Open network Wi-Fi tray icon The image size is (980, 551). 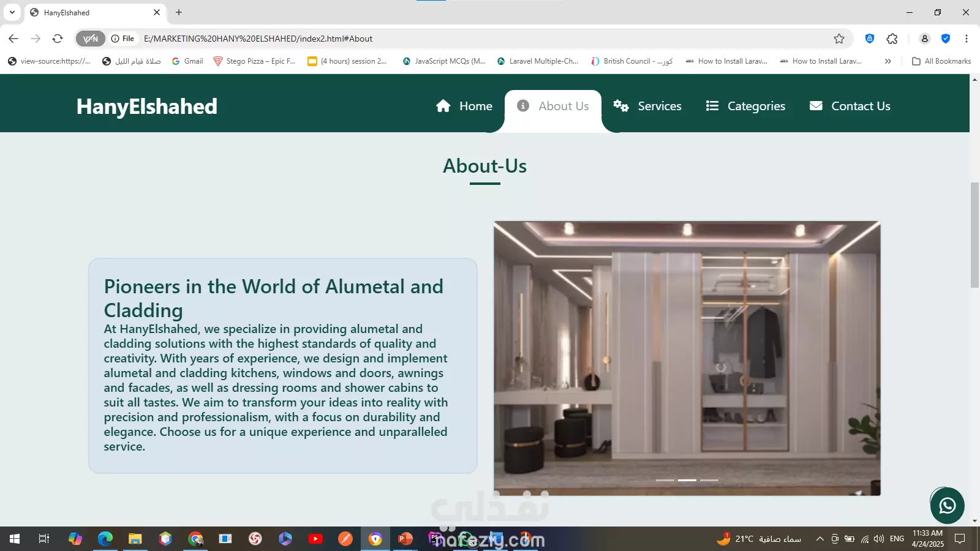(864, 539)
